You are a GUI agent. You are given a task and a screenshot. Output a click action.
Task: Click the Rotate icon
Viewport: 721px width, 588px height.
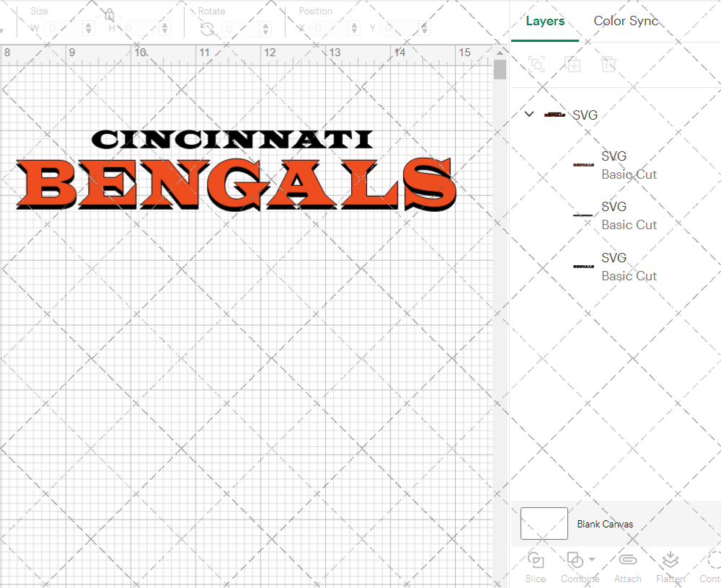pyautogui.click(x=207, y=30)
